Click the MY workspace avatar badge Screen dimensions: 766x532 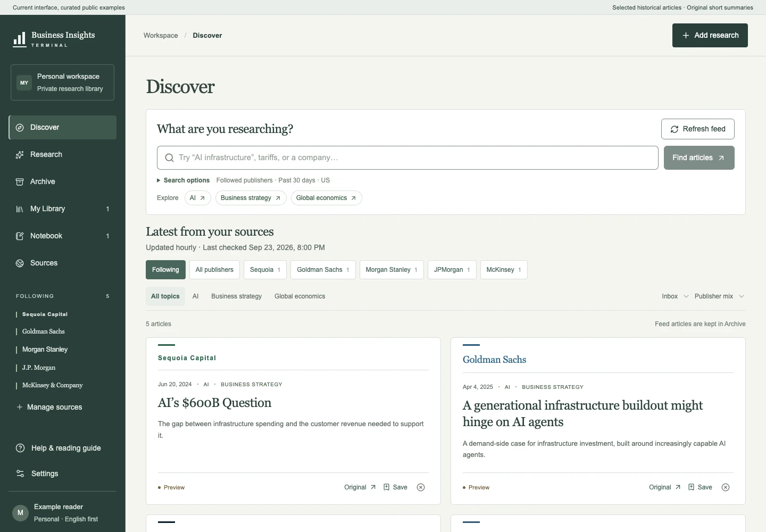[x=24, y=82]
